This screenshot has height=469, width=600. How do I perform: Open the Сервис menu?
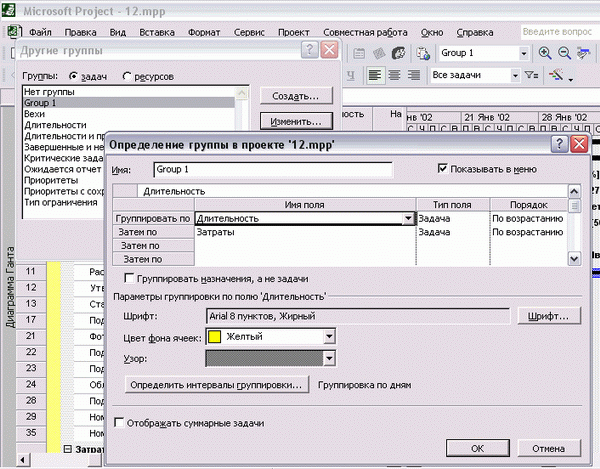pos(249,33)
